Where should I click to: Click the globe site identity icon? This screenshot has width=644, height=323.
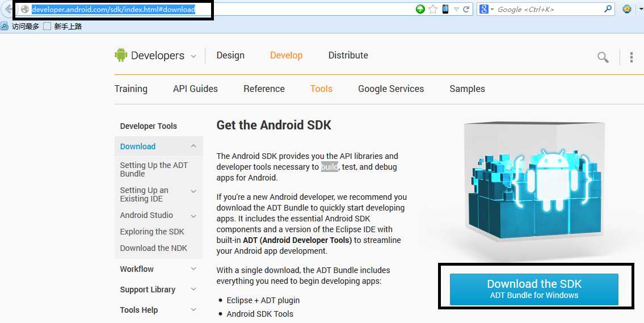pos(24,10)
